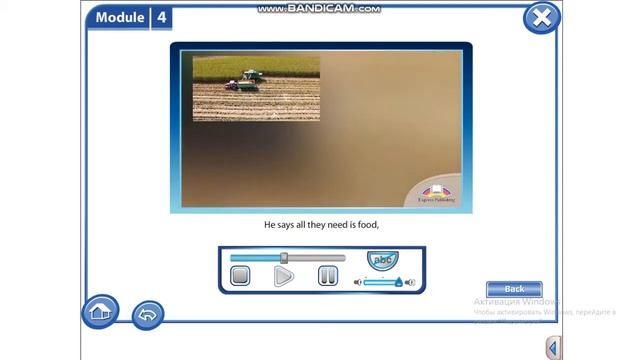Go to the Home screen icon
640x360 pixels.
100,311
